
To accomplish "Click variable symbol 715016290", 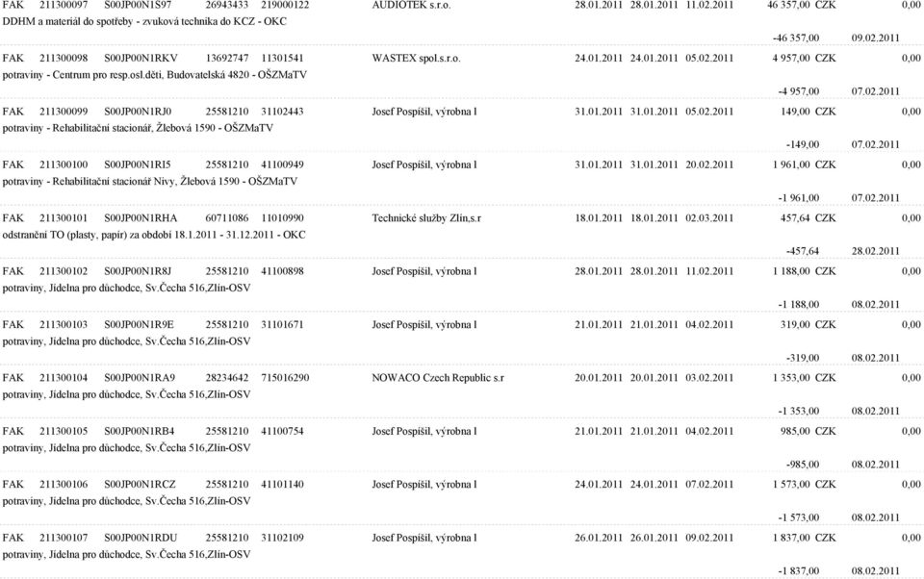I will [285, 378].
